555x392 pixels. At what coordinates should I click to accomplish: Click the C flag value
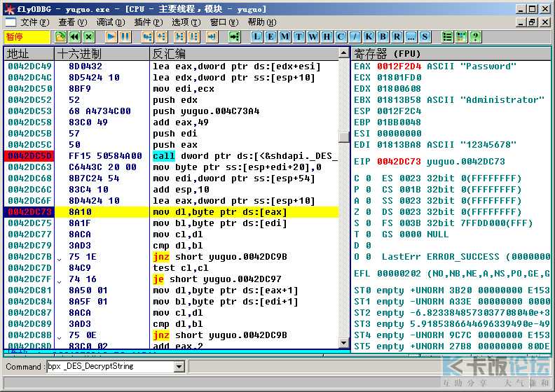pyautogui.click(x=369, y=178)
